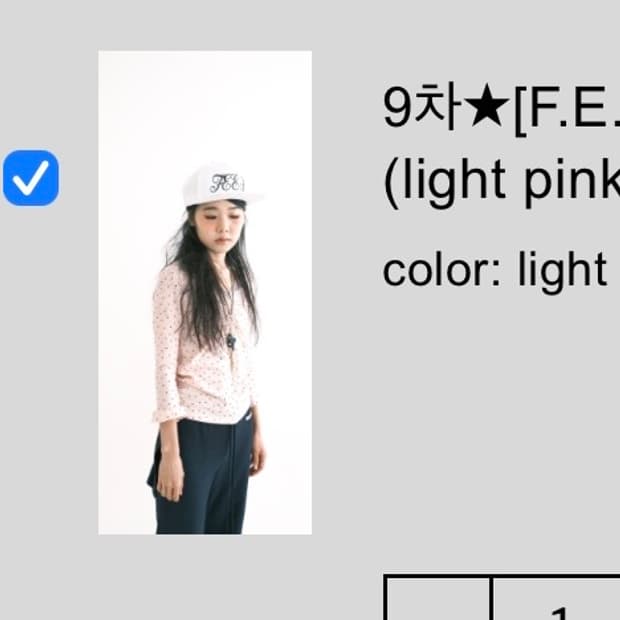Open the "9차★[F.E." product title link

501,108
